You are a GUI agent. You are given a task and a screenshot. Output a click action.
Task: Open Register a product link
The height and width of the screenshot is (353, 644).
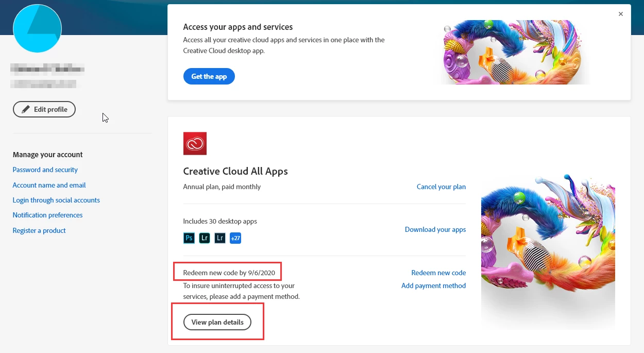[x=39, y=230]
